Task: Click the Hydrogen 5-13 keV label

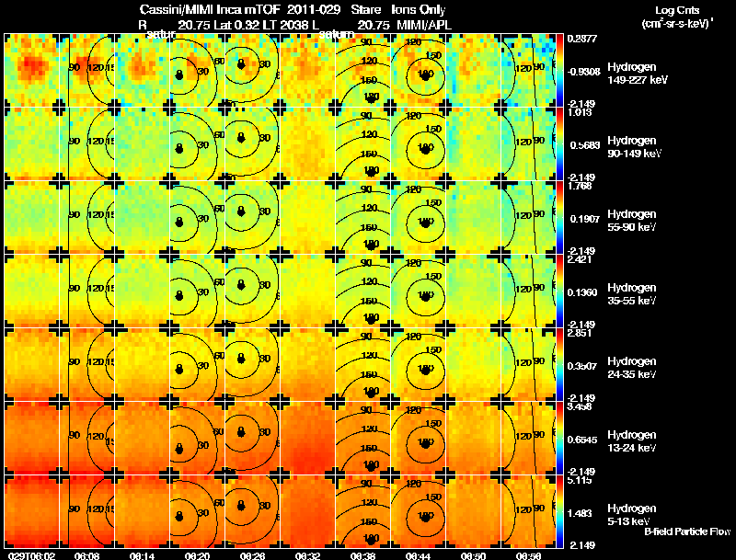Action: coord(632,515)
